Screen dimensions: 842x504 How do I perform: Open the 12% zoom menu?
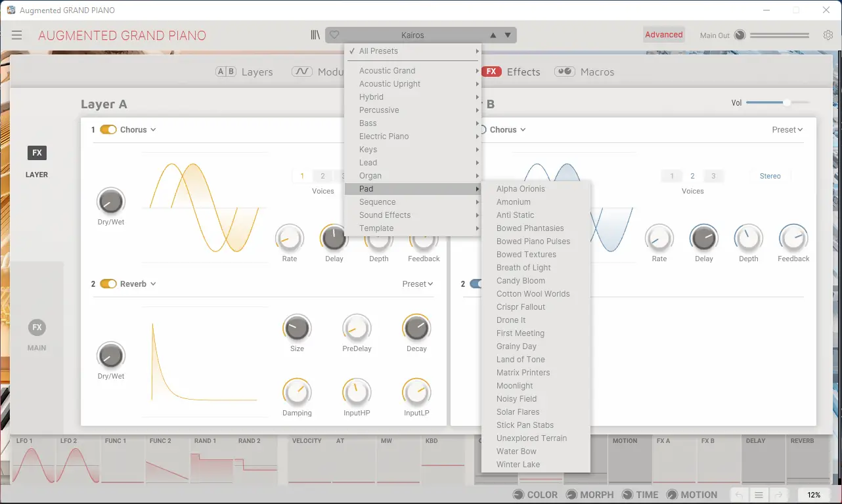(814, 495)
